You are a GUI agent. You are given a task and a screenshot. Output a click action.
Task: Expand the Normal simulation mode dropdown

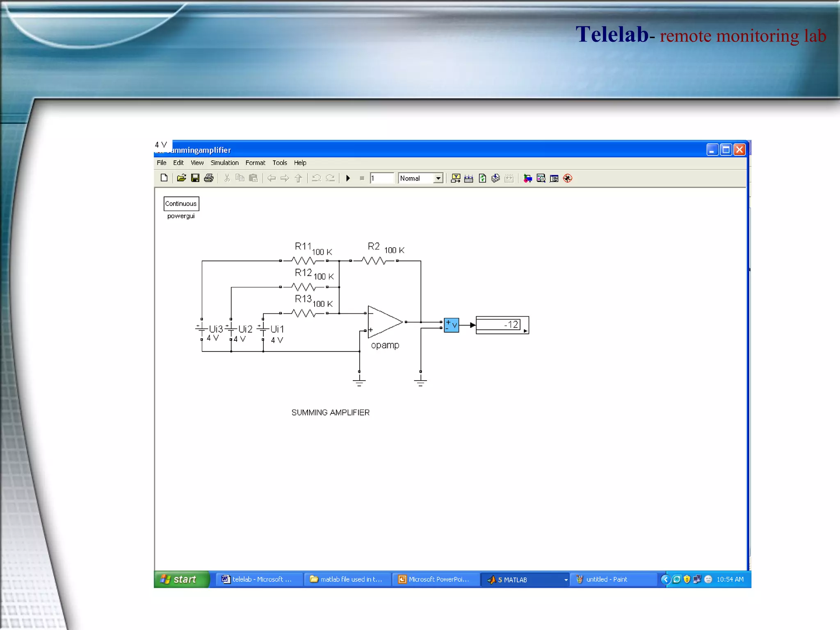(438, 178)
